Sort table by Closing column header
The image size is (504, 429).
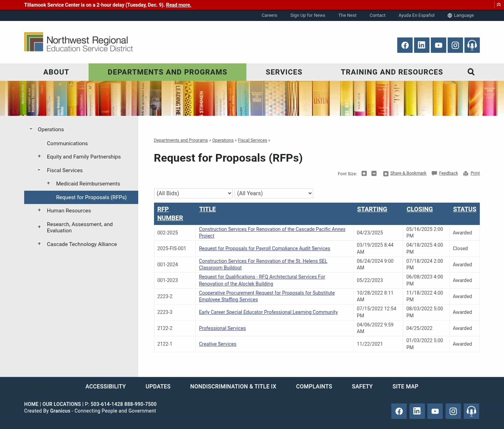coord(419,209)
